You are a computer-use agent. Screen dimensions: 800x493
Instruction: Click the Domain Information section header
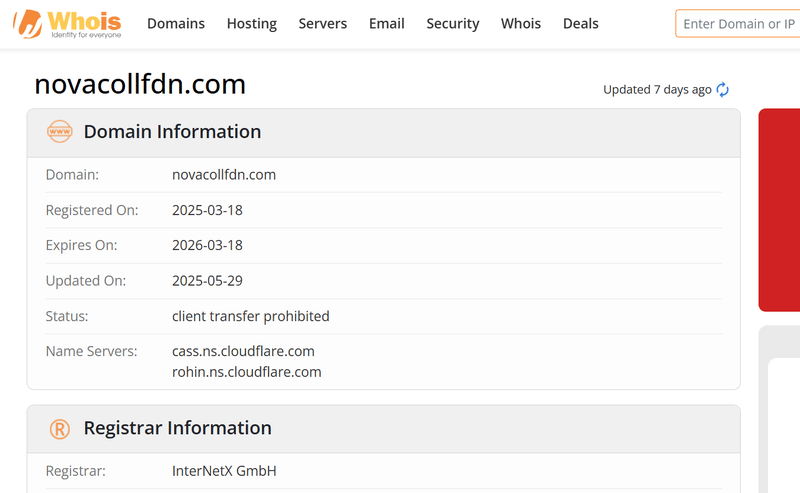coord(384,132)
